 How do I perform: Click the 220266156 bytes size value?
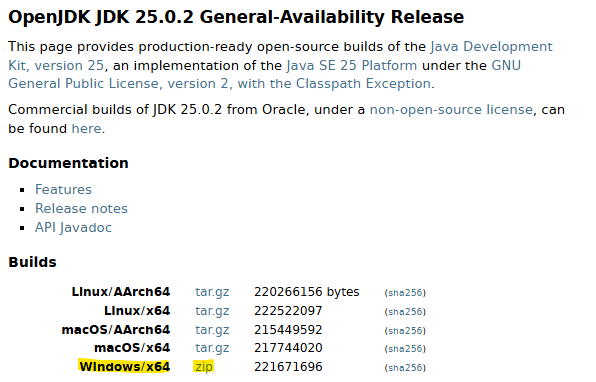(307, 292)
